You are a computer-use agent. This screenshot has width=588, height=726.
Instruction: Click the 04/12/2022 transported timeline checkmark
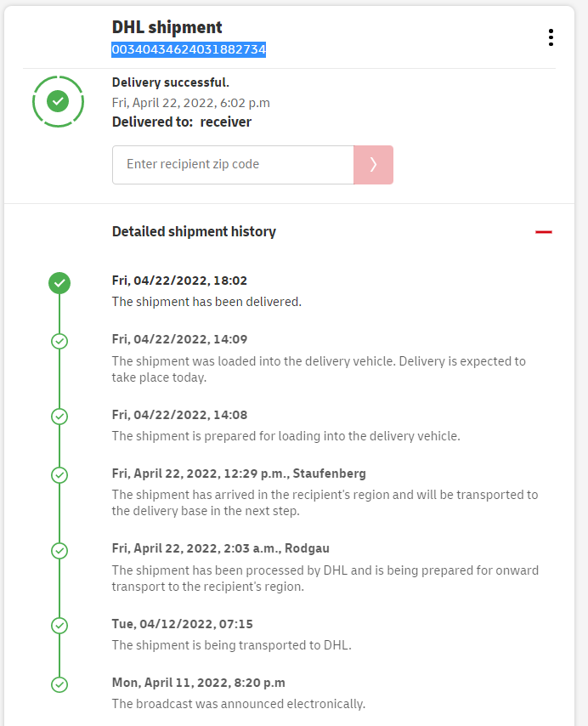(59, 626)
